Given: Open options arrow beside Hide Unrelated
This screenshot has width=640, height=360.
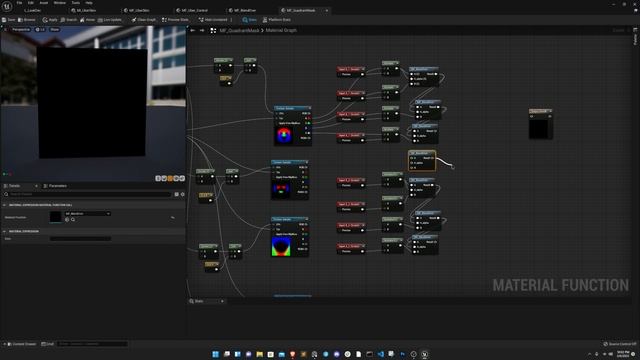Looking at the screenshot, I should (231, 20).
